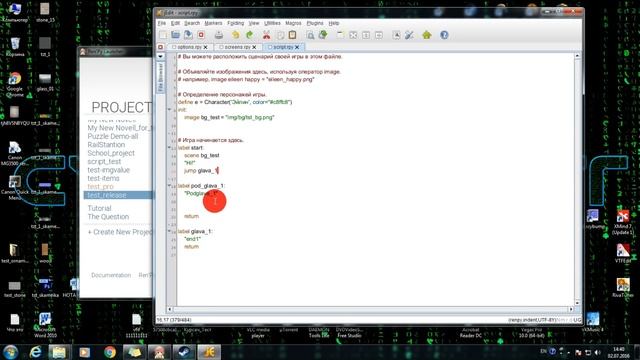Click the Unsplit view icon
Viewport: 640px width, 360px height.
[x=353, y=35]
